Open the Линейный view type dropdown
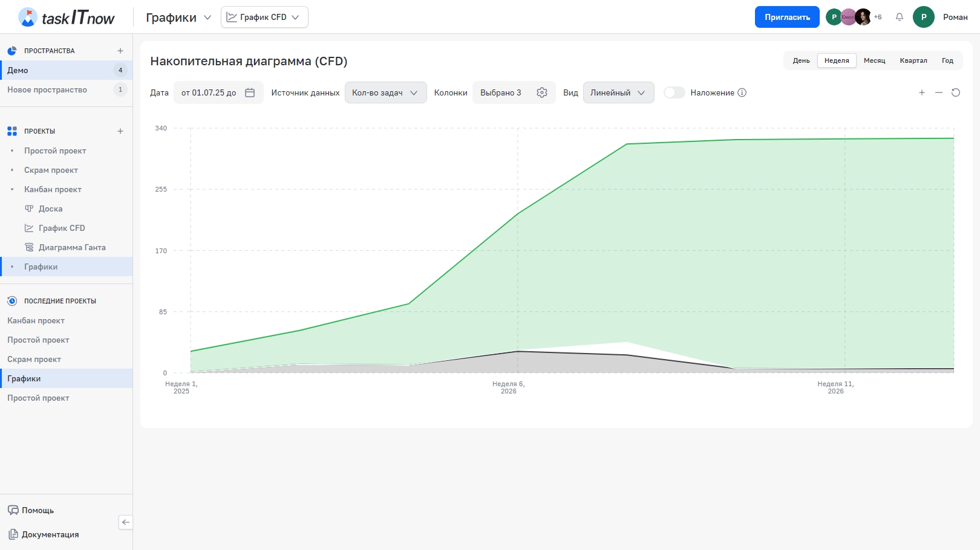980x550 pixels. click(618, 92)
